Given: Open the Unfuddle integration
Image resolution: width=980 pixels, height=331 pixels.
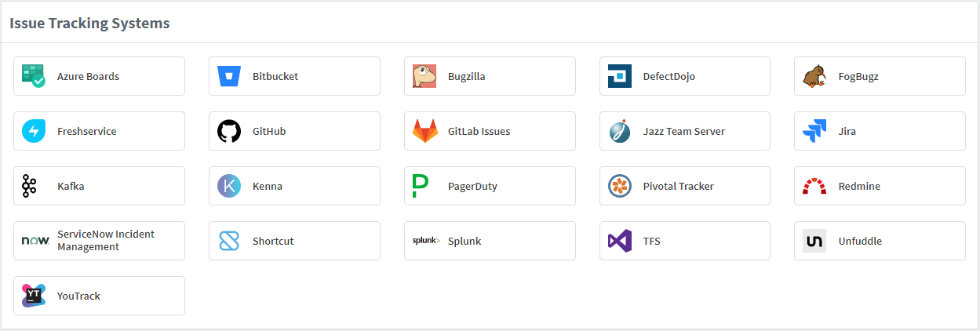Looking at the screenshot, I should (x=880, y=241).
